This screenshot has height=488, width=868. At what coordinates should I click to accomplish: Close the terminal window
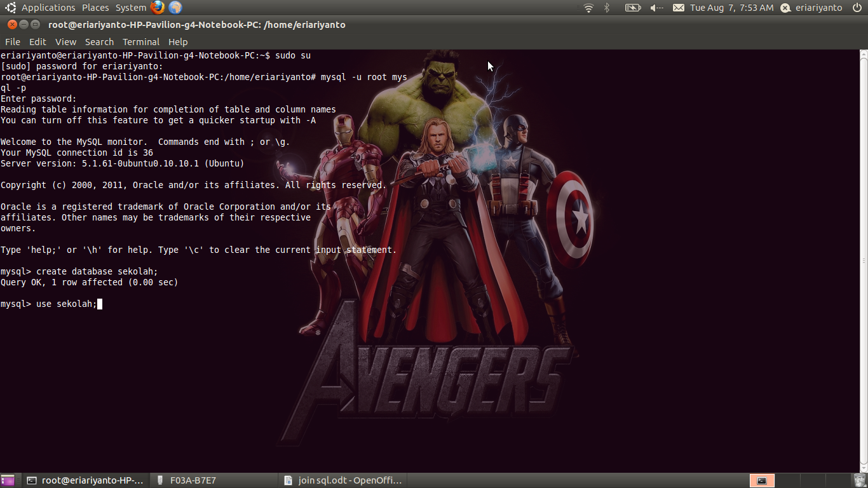12,25
